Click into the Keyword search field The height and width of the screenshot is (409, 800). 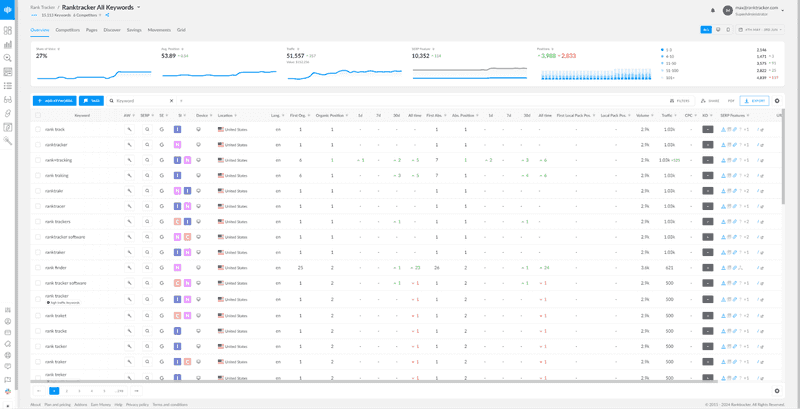click(140, 101)
